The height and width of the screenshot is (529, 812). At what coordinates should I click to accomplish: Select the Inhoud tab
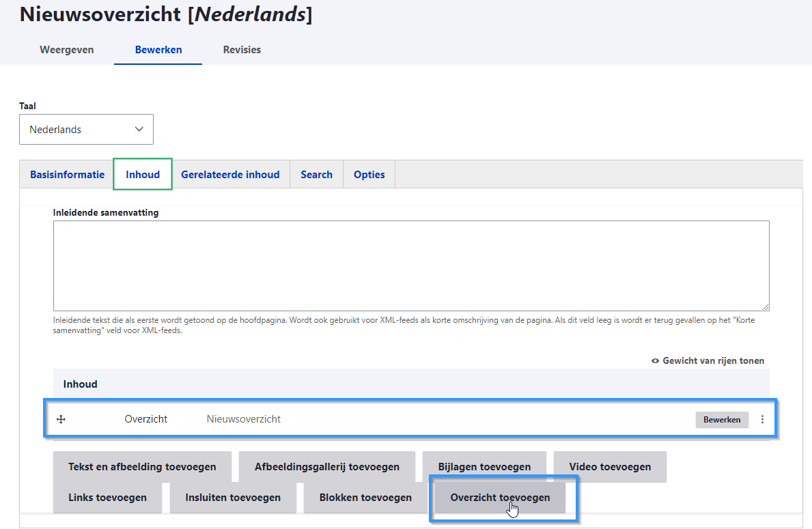click(x=143, y=175)
